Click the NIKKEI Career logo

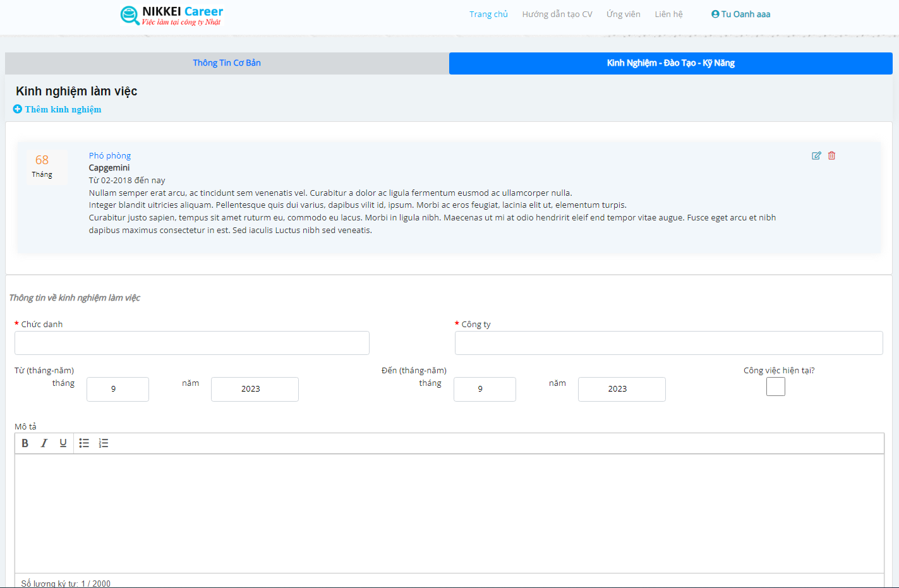pos(171,15)
